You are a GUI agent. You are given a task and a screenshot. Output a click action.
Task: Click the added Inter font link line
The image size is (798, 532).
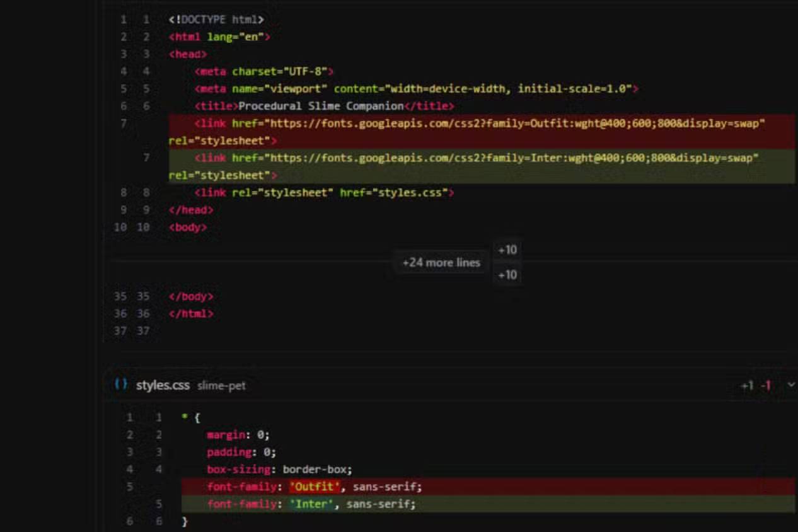pos(482,166)
